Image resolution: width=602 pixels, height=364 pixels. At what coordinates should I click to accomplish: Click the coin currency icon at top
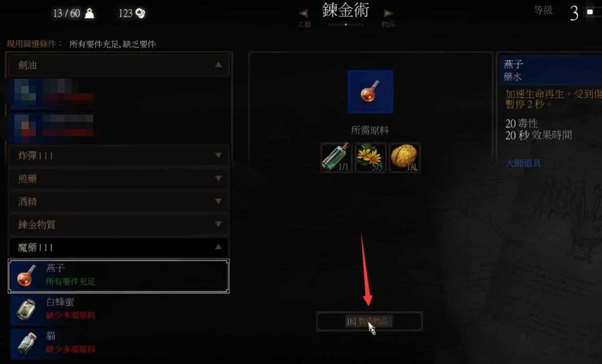[x=141, y=13]
